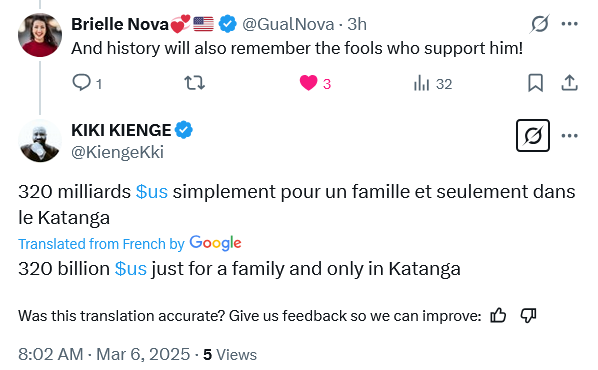The width and height of the screenshot is (598, 370).
Task: Click $us cashtag in English translation
Action: [x=131, y=269]
